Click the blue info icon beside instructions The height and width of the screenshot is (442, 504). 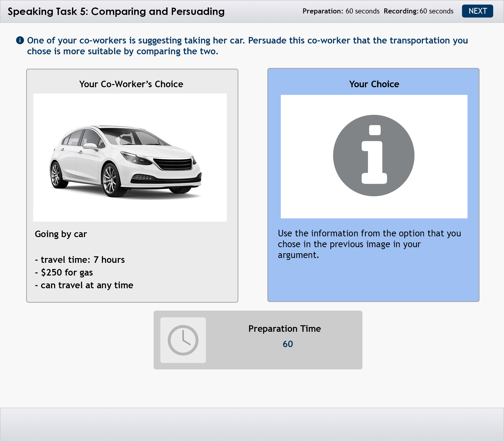pyautogui.click(x=20, y=40)
